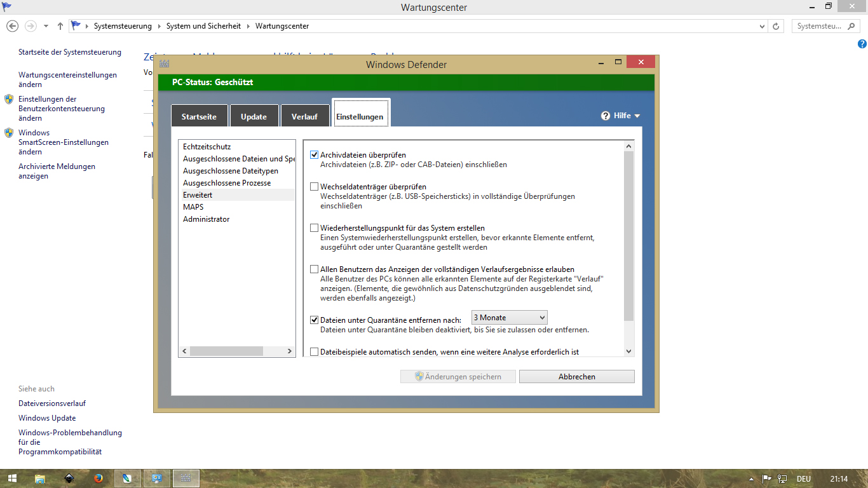Enable Wiederherstellungspunkt für das System erstellen
Screen dimensions: 868x488
point(314,228)
